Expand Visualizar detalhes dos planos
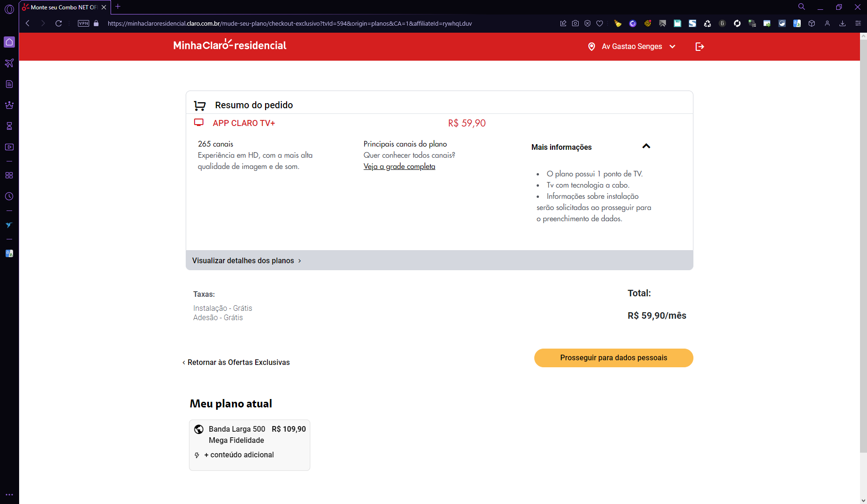The image size is (867, 504). [x=247, y=260]
